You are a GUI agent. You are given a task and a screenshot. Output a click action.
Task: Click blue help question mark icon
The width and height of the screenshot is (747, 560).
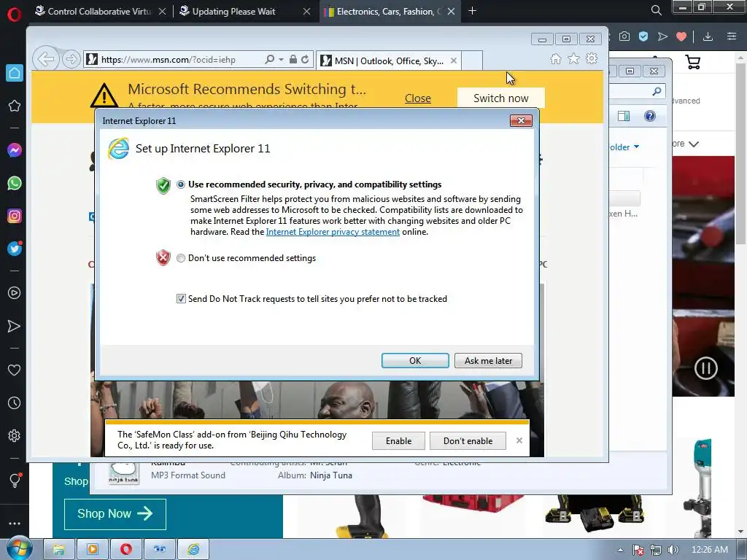650,116
